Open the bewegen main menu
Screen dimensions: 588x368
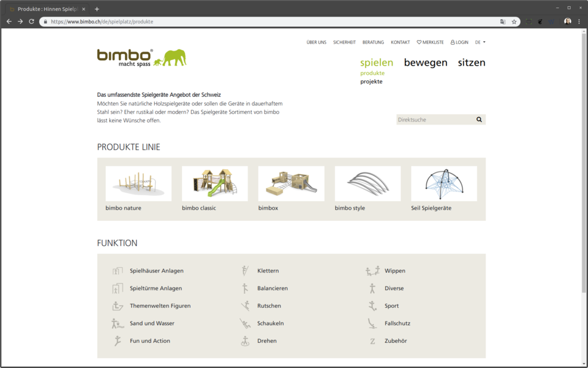click(426, 63)
